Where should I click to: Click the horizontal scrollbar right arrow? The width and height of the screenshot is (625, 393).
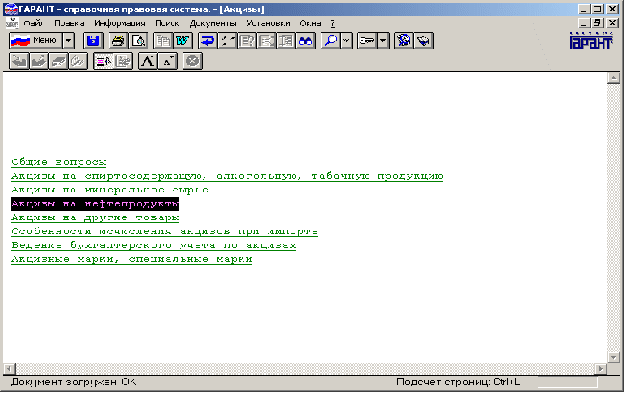tap(601, 369)
